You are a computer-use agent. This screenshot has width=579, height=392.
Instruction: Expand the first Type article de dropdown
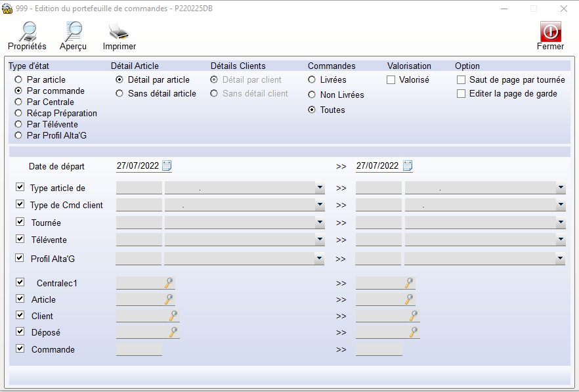(x=320, y=188)
